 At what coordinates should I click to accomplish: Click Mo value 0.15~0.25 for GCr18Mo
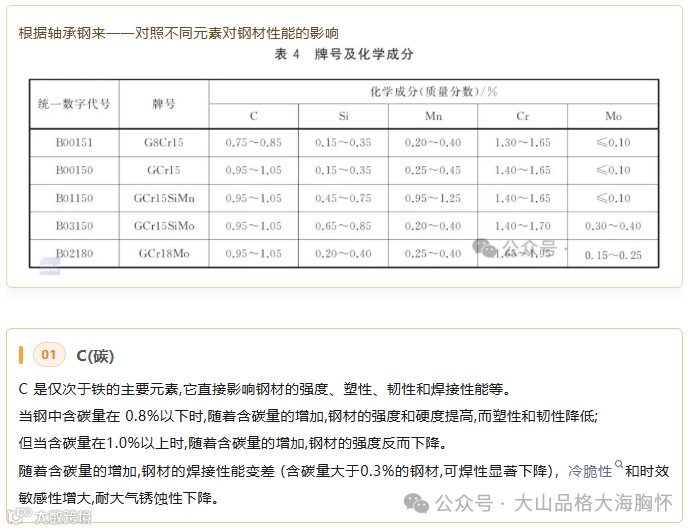coord(613,255)
